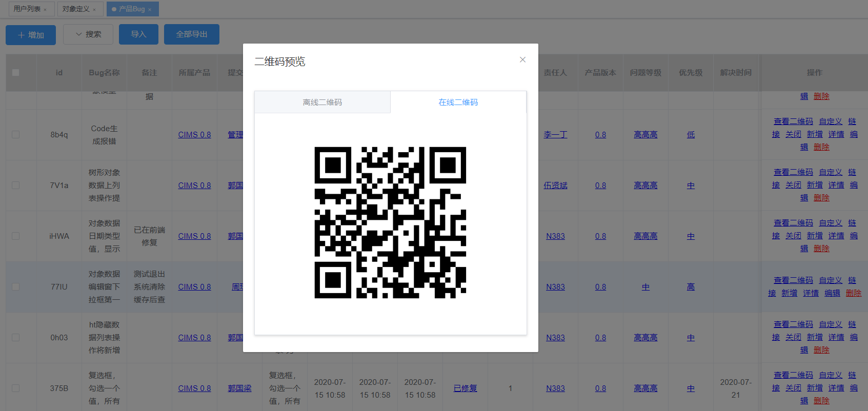Check the row 8b4q checkbox

[x=16, y=134]
